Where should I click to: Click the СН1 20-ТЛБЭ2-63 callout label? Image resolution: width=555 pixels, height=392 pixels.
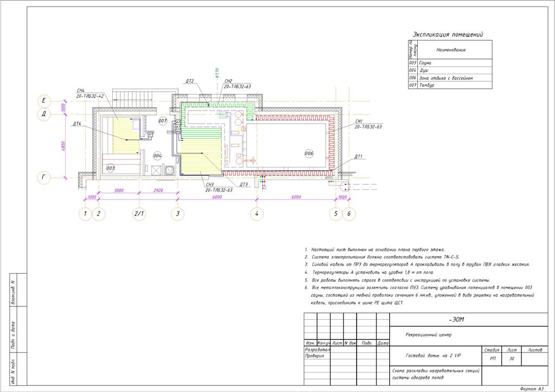point(368,124)
